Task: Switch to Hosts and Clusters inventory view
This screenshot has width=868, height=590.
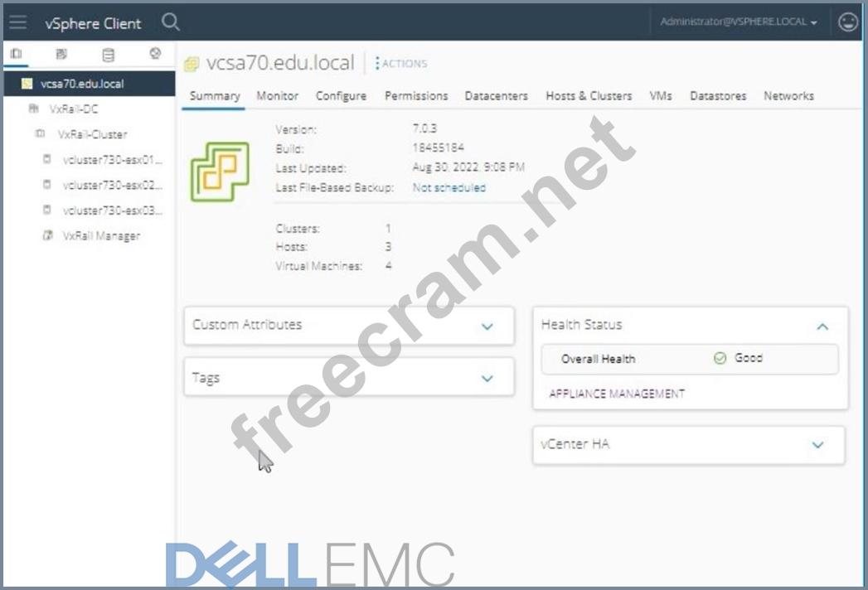Action: click(17, 55)
